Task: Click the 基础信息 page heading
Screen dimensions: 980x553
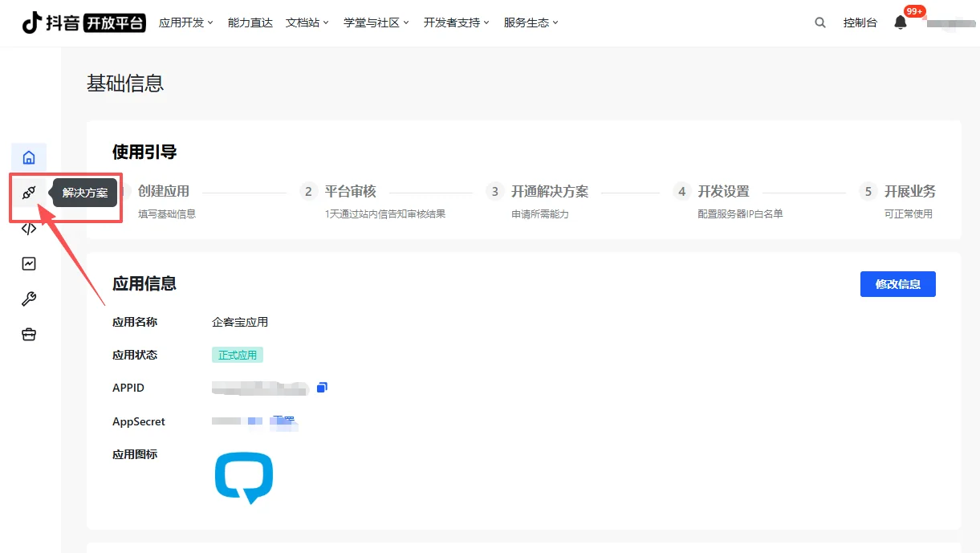Action: point(125,83)
